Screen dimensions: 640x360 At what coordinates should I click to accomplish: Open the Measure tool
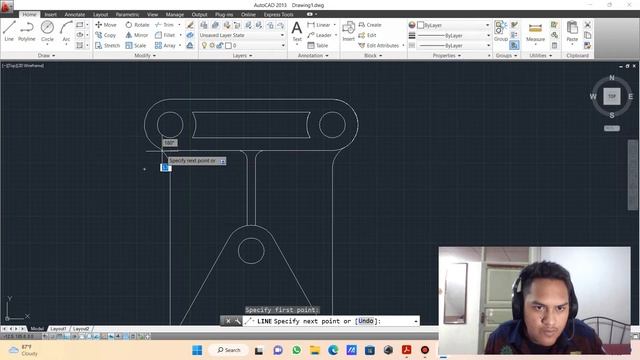535,32
